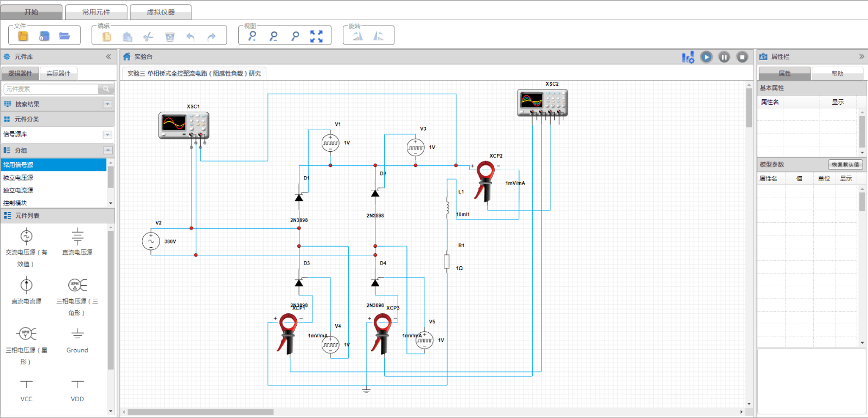Image resolution: width=868 pixels, height=418 pixels.
Task: Open the 信号源库 category dropdown
Action: [107, 134]
